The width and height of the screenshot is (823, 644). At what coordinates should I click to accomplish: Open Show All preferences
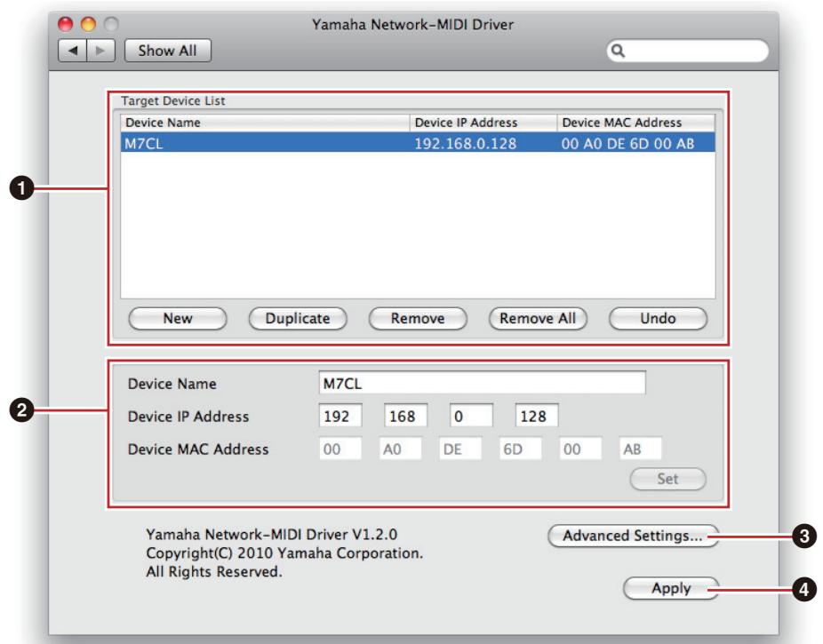(x=167, y=51)
